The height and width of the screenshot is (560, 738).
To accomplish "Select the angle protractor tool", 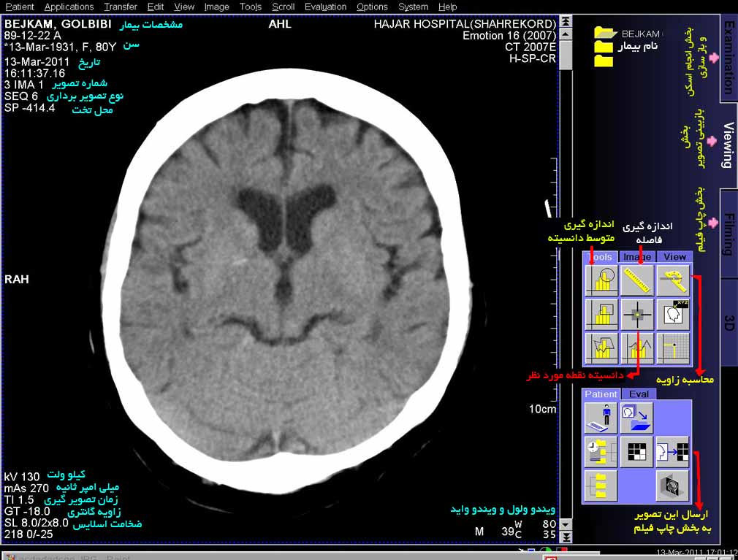I will tap(674, 280).
